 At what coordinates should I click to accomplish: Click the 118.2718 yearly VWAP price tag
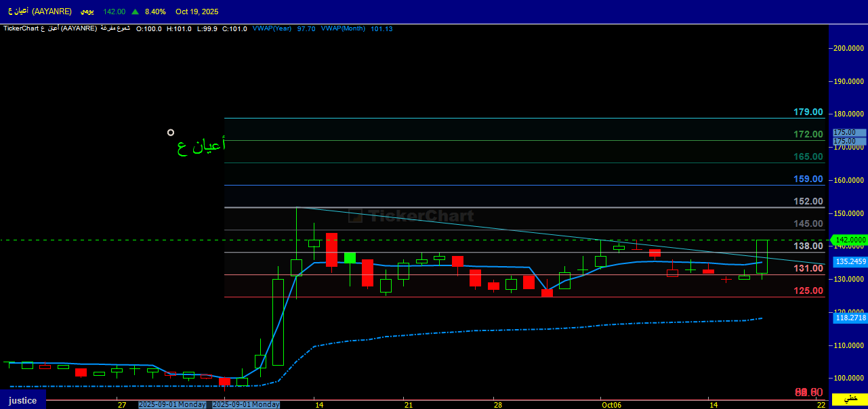[850, 318]
